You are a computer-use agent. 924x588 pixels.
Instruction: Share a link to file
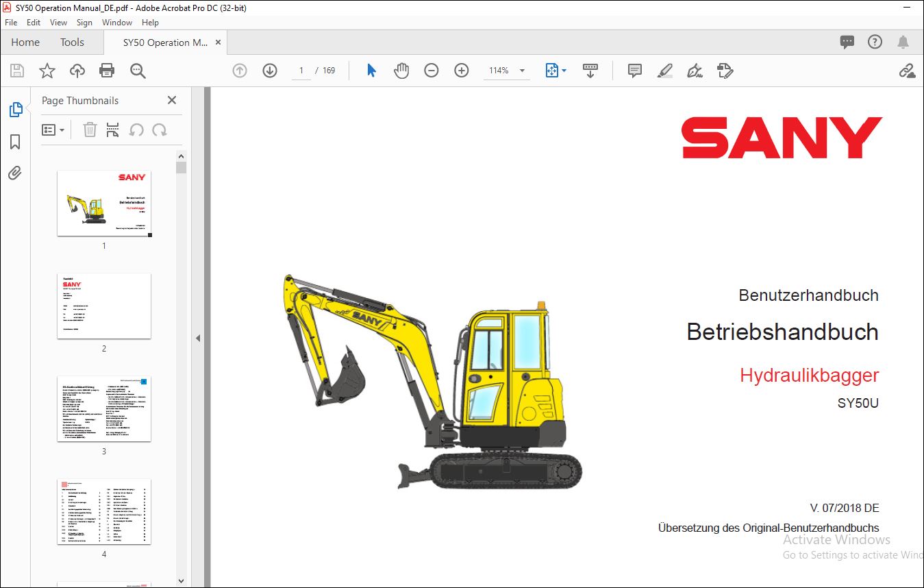click(908, 71)
